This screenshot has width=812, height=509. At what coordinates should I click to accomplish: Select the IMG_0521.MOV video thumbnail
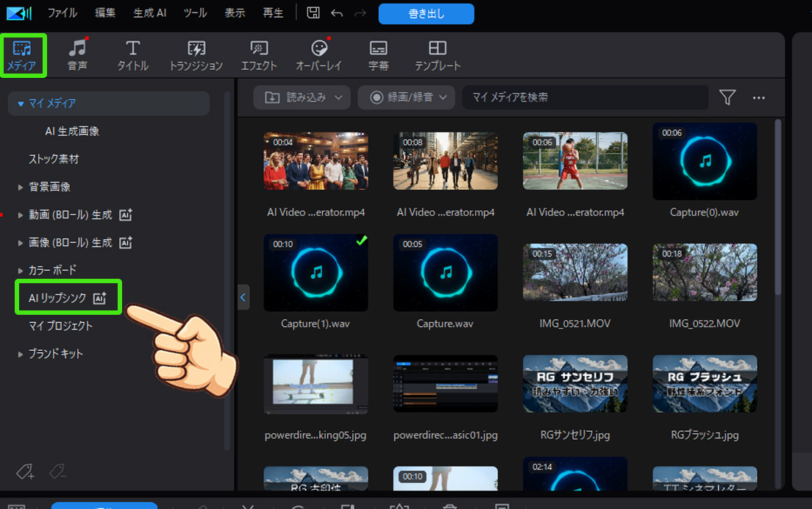click(x=575, y=272)
